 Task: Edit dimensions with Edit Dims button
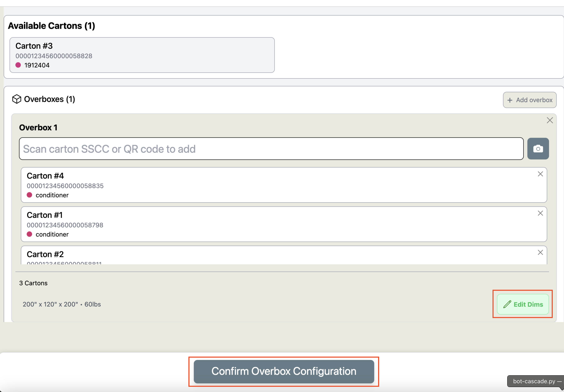[x=523, y=304]
